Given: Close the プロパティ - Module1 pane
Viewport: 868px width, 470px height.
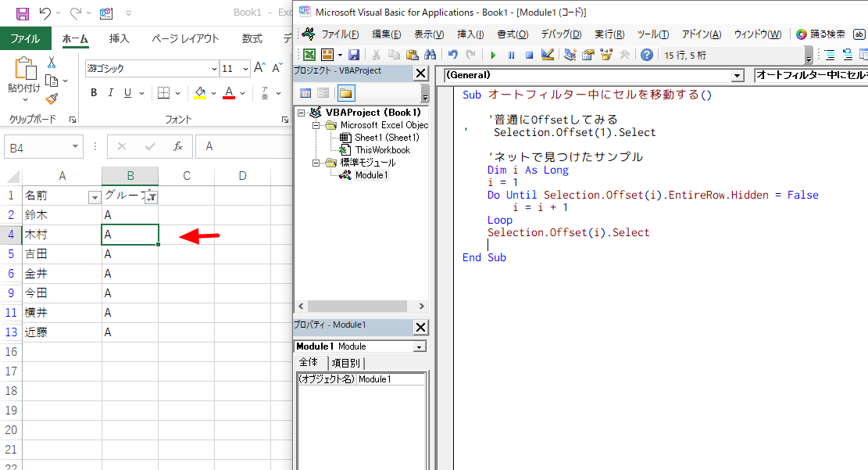Looking at the screenshot, I should (420, 327).
